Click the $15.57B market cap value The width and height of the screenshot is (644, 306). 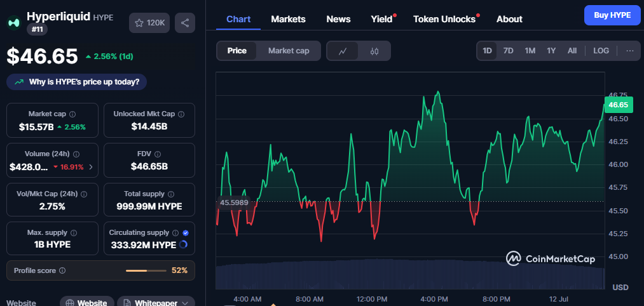pyautogui.click(x=36, y=127)
